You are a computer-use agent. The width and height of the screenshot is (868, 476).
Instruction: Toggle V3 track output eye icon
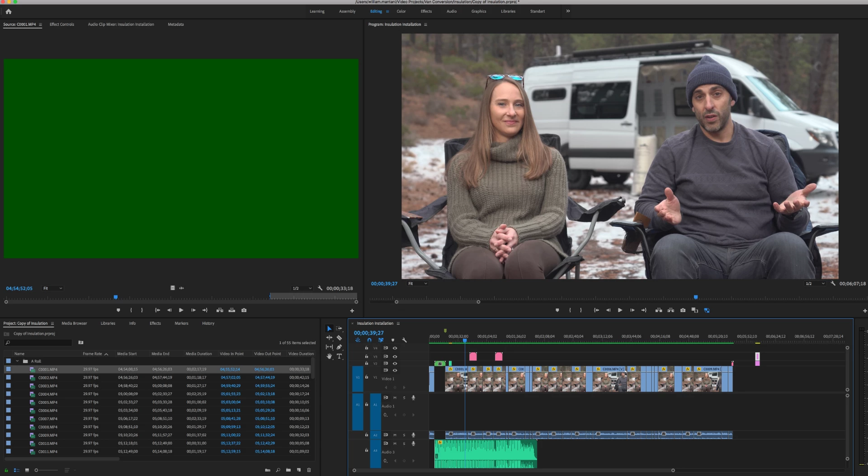(x=395, y=357)
